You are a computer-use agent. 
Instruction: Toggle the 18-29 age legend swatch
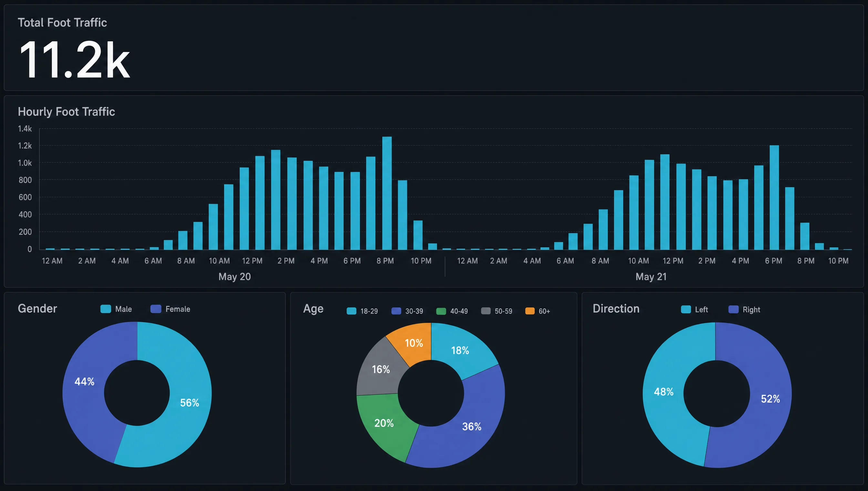coord(351,311)
